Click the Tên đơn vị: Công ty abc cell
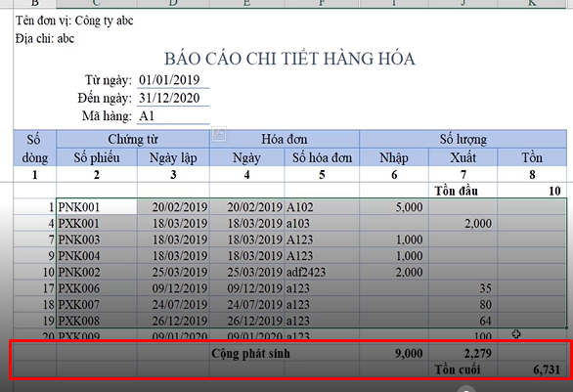This screenshot has width=573, height=392. click(x=74, y=21)
